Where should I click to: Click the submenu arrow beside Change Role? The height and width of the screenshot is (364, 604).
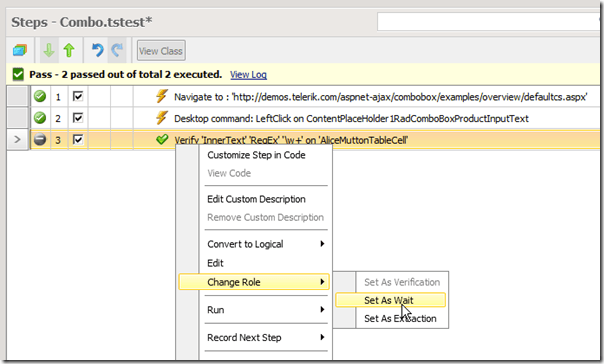pos(322,282)
